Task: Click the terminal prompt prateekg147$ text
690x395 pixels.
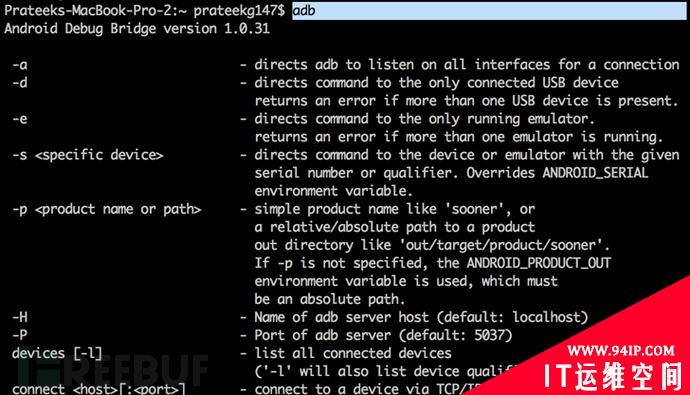Action: (239, 11)
